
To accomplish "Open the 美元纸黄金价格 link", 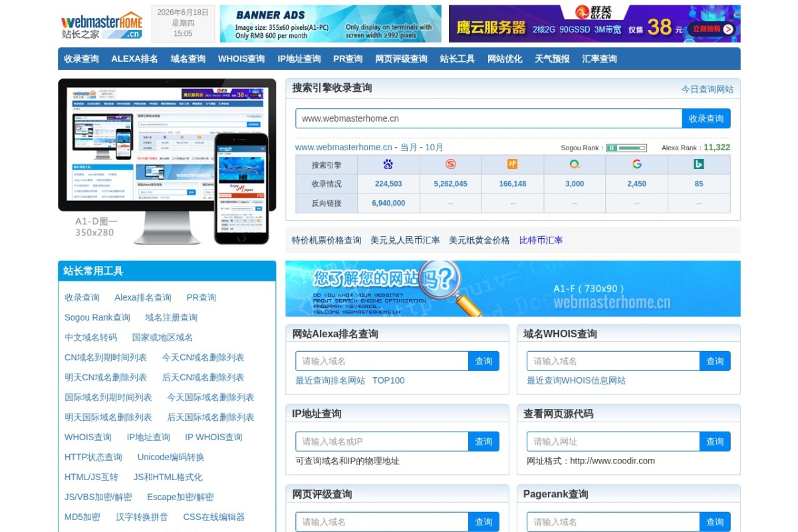I will click(x=479, y=240).
